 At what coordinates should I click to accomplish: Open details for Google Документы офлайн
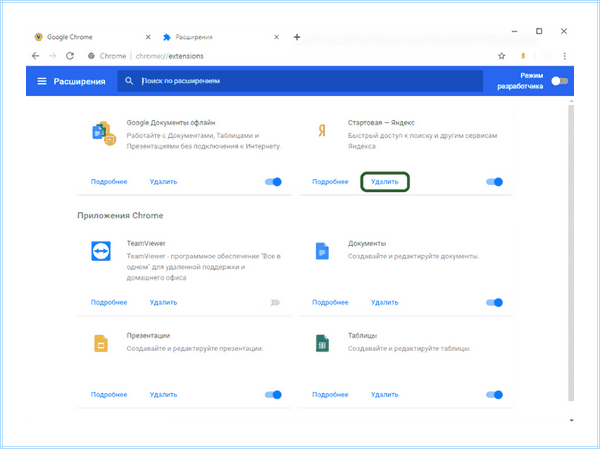(x=109, y=181)
